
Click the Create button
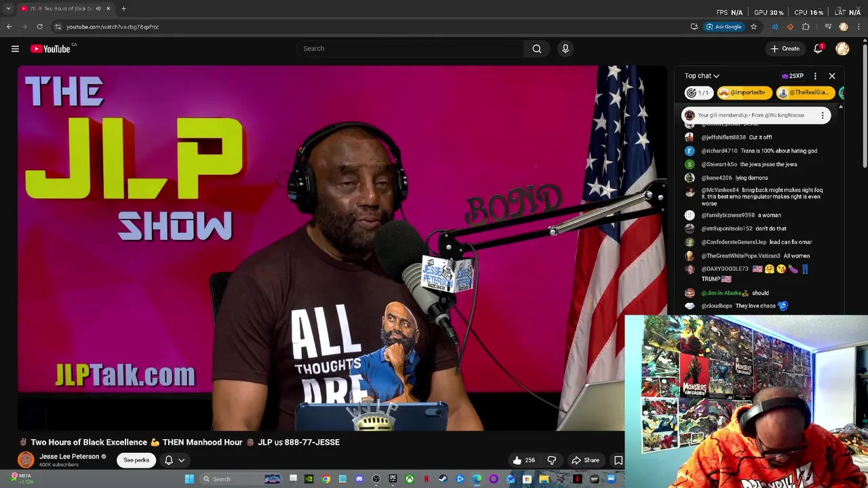click(x=785, y=48)
